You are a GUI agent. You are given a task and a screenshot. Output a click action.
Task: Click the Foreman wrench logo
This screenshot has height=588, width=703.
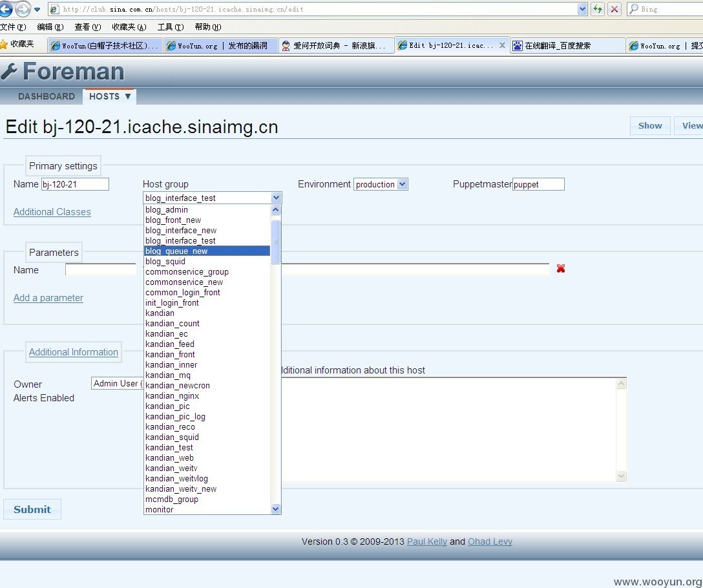(x=9, y=71)
